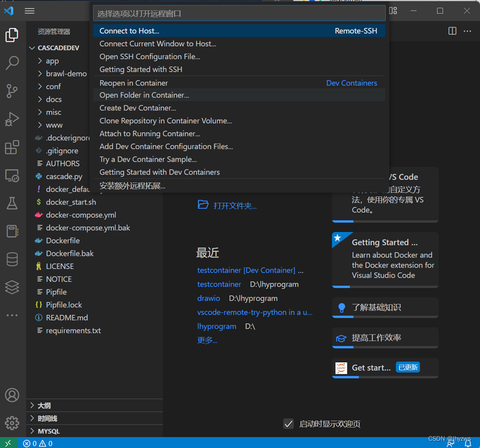Click the VS Code logo icon
Viewport: 480px width, 448px height.
8,11
